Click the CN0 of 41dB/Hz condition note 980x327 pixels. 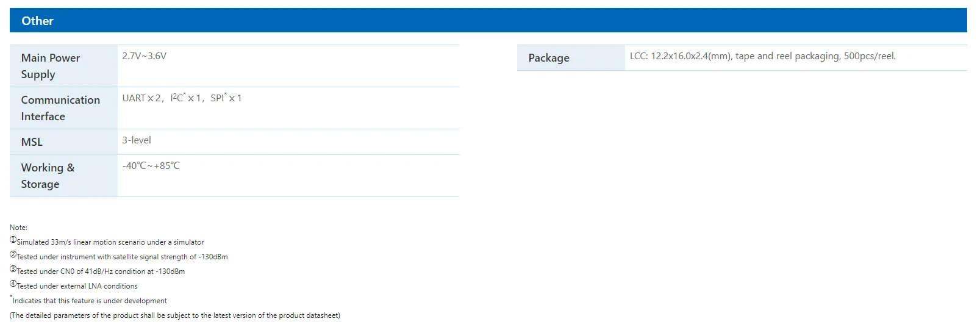(x=101, y=271)
